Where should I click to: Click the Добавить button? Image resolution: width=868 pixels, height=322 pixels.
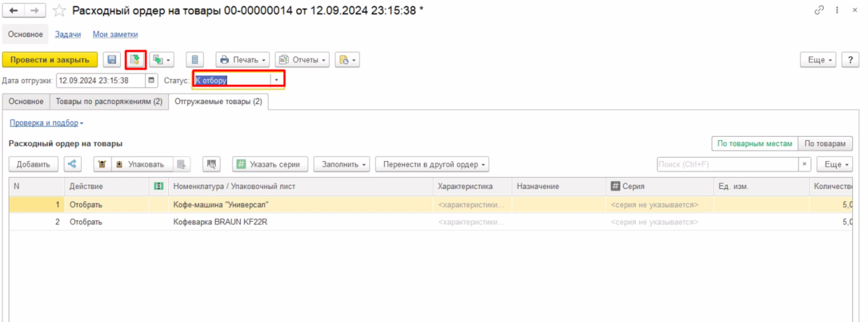coord(33,164)
